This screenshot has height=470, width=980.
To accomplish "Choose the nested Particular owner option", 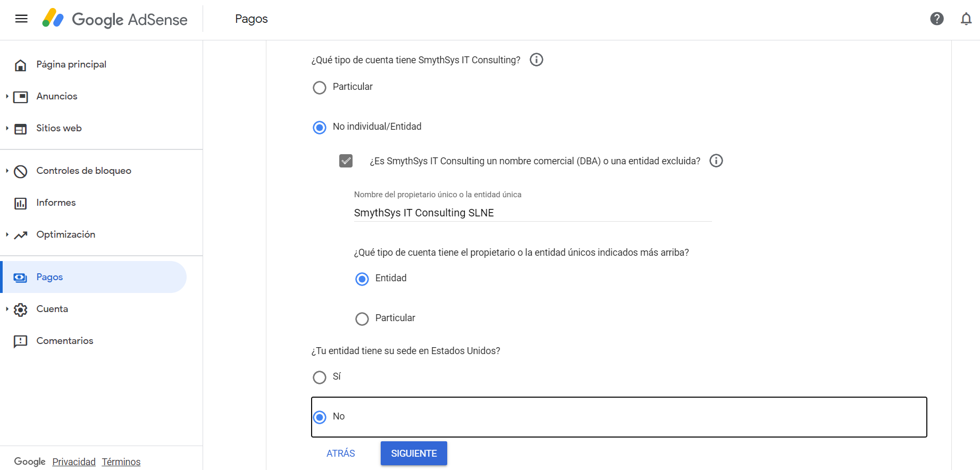I will tap(362, 319).
